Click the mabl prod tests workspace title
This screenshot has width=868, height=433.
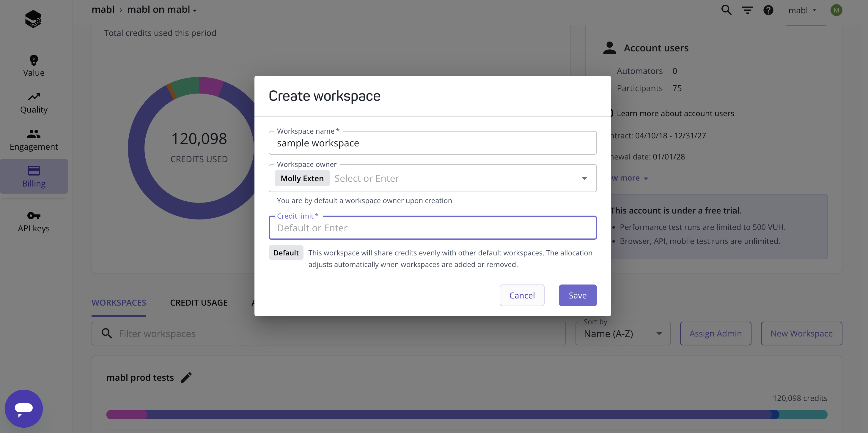coord(140,377)
